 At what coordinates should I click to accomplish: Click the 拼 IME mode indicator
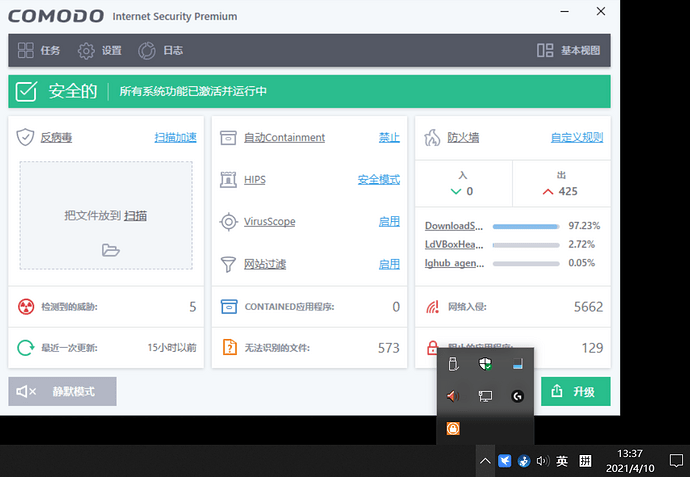pyautogui.click(x=585, y=461)
